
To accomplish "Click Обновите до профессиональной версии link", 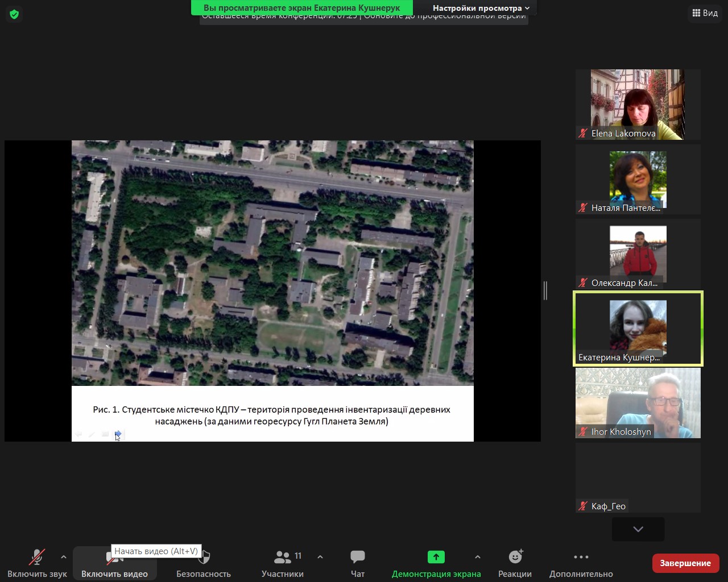I will point(445,16).
